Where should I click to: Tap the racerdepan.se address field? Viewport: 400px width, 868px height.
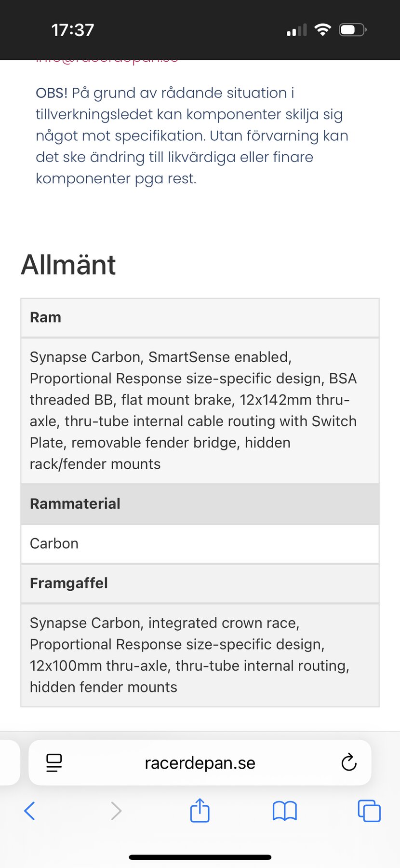(x=200, y=763)
